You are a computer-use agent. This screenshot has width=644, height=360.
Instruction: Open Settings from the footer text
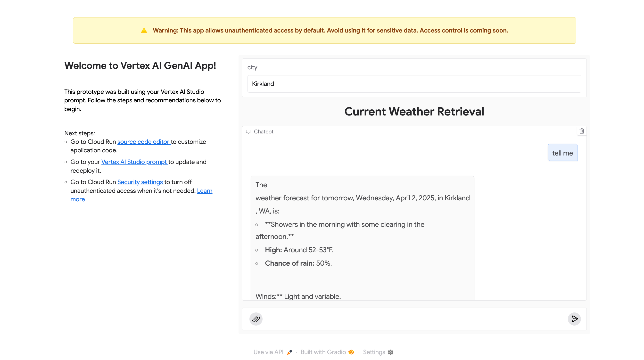pos(374,352)
